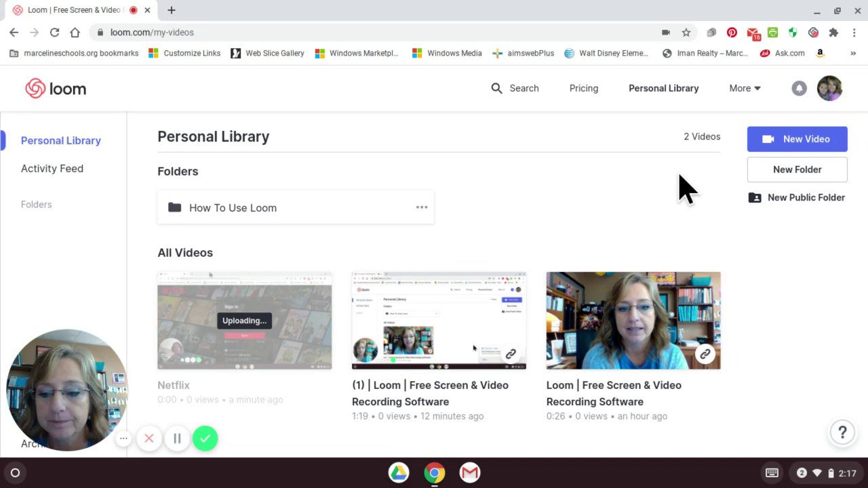
Task: Copy link icon on 0:26 video thumbnail
Action: pyautogui.click(x=705, y=353)
